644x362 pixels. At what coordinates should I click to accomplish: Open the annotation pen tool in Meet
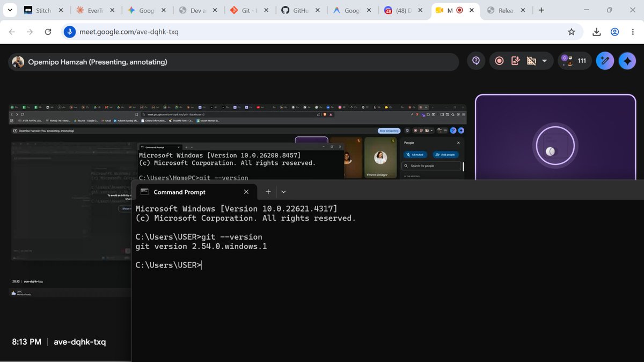point(605,61)
